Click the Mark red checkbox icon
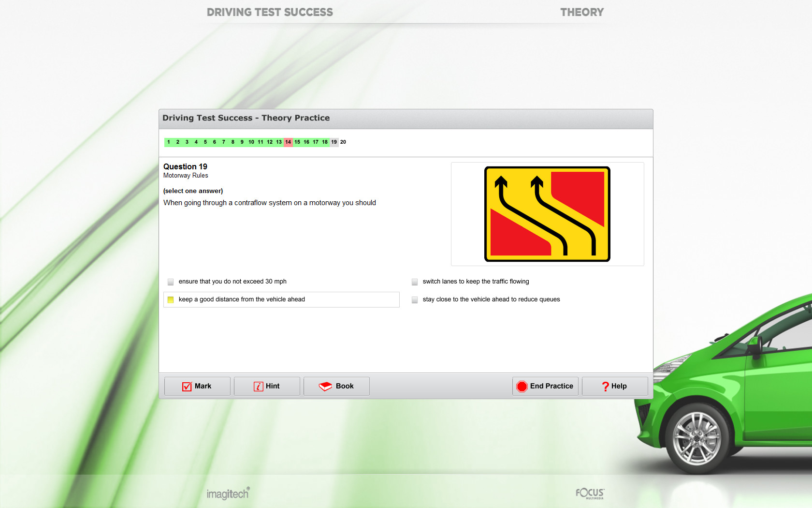 click(187, 386)
